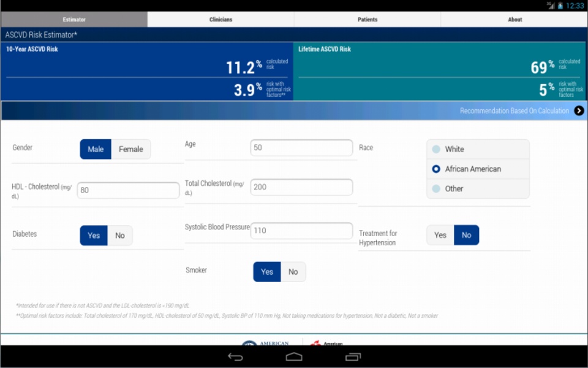Select the Systolic Blood Pressure field

click(x=301, y=231)
